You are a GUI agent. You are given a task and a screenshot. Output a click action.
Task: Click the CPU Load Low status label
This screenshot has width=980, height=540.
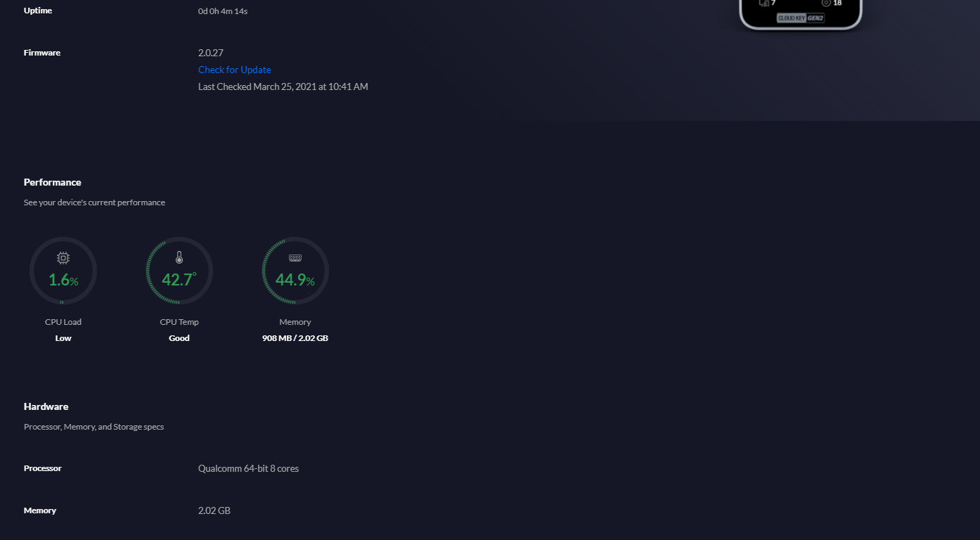coord(63,338)
